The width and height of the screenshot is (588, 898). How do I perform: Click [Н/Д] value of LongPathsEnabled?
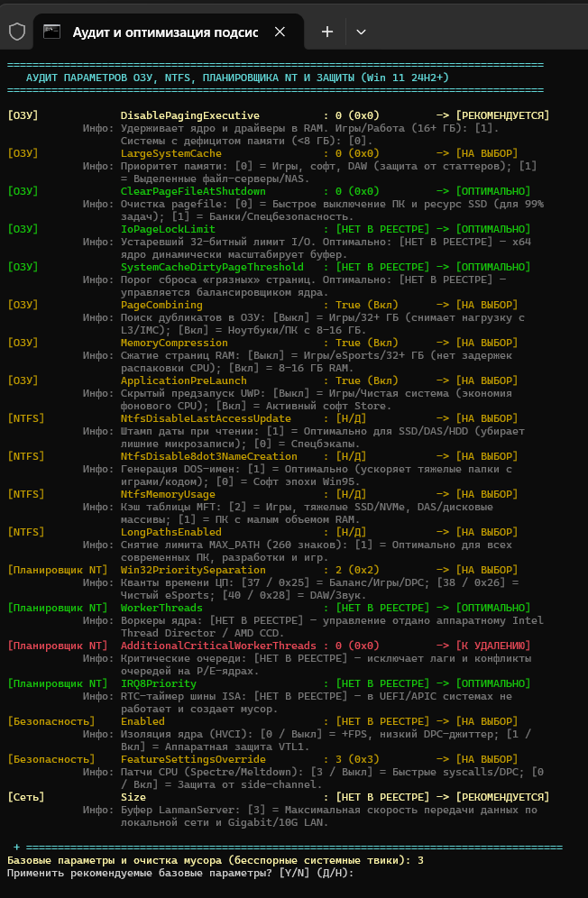click(351, 532)
